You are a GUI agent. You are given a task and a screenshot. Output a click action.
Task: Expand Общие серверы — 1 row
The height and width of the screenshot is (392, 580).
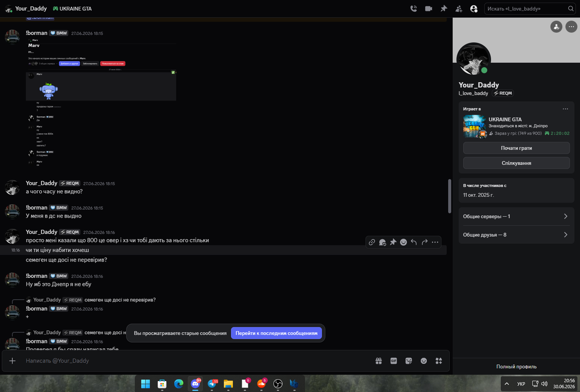(x=516, y=216)
